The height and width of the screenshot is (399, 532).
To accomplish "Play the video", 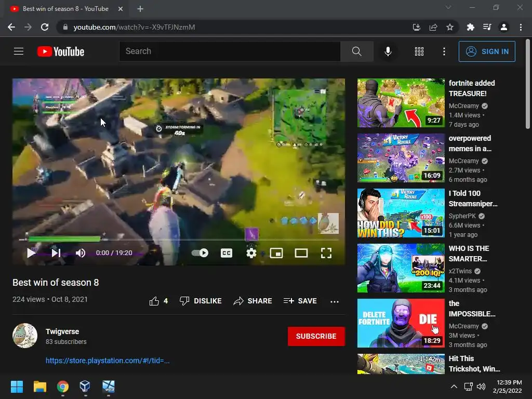I will (x=31, y=253).
